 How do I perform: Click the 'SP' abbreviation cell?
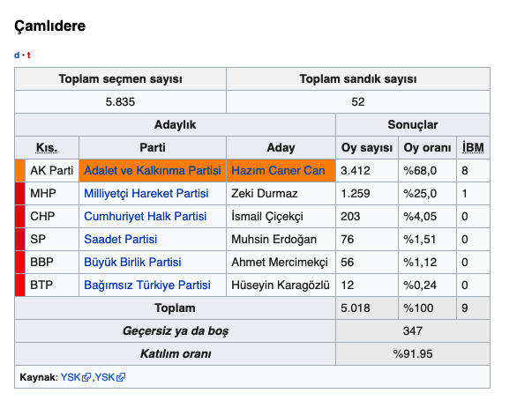38,239
